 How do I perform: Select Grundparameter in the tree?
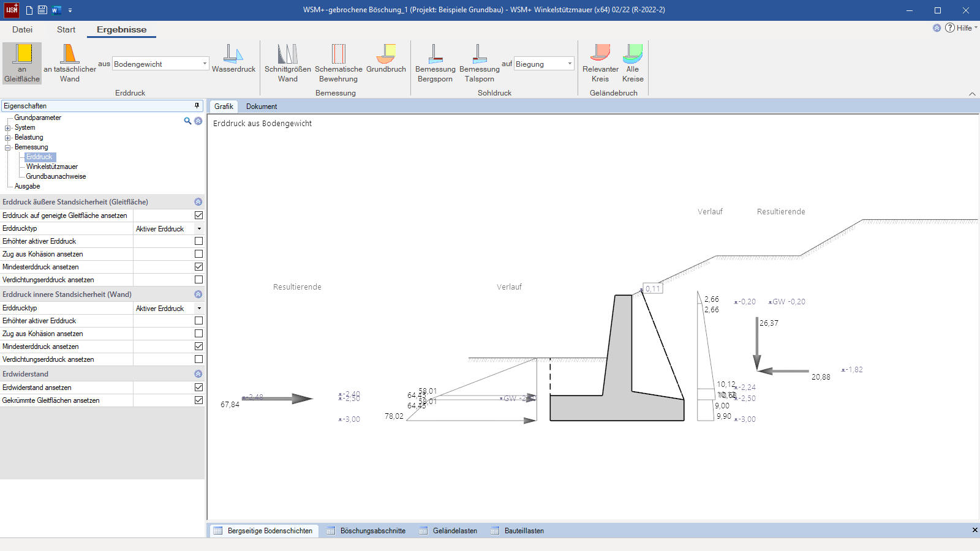click(x=38, y=118)
